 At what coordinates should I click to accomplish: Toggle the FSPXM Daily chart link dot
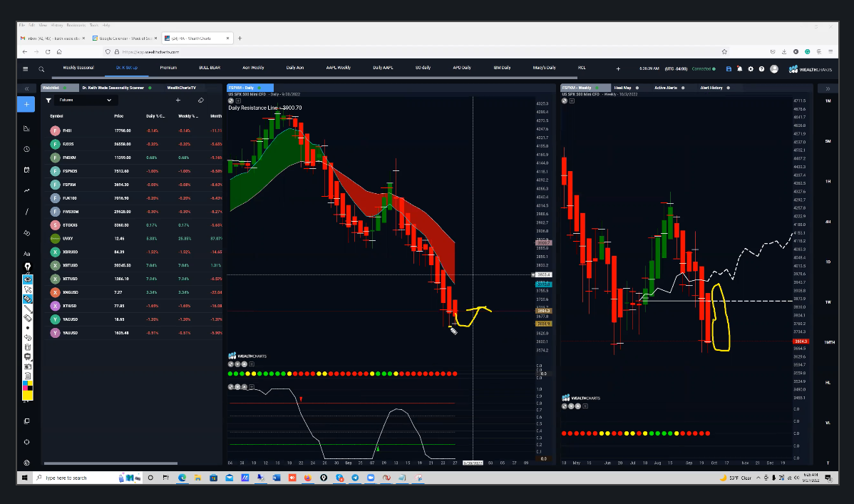coord(259,88)
